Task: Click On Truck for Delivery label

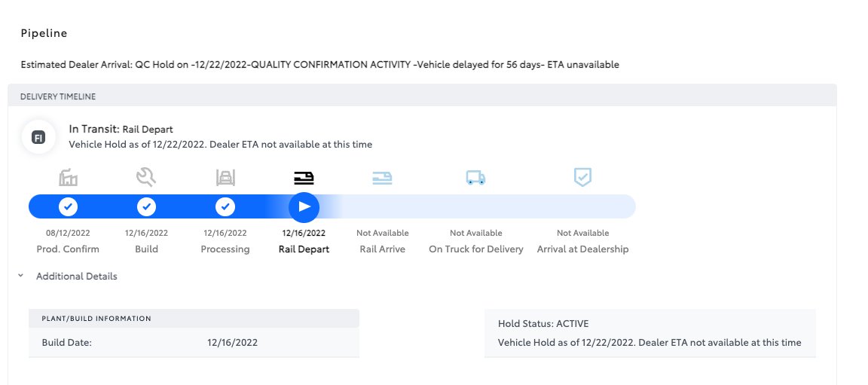Action: click(476, 249)
